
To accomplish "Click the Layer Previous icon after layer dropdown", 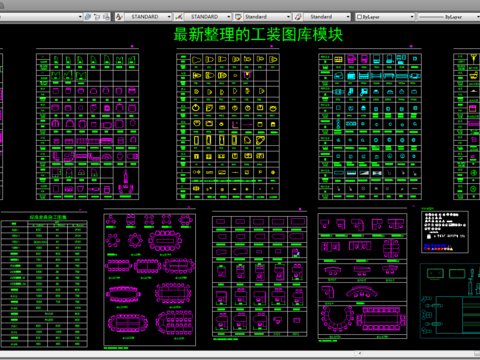I will [x=88, y=17].
